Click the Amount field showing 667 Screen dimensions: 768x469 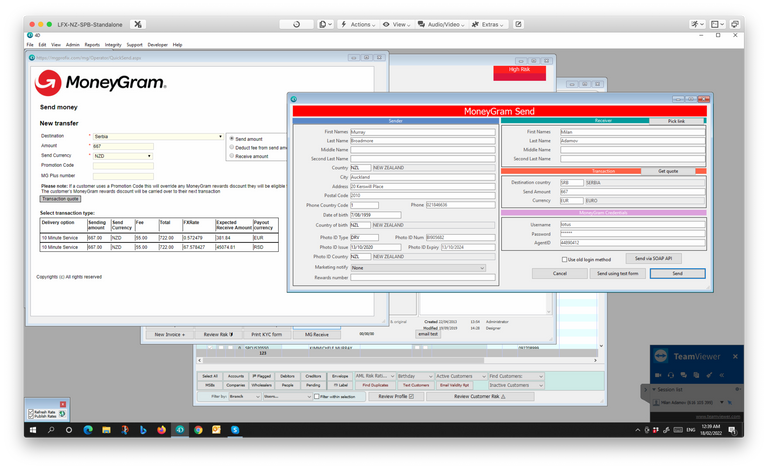click(123, 146)
